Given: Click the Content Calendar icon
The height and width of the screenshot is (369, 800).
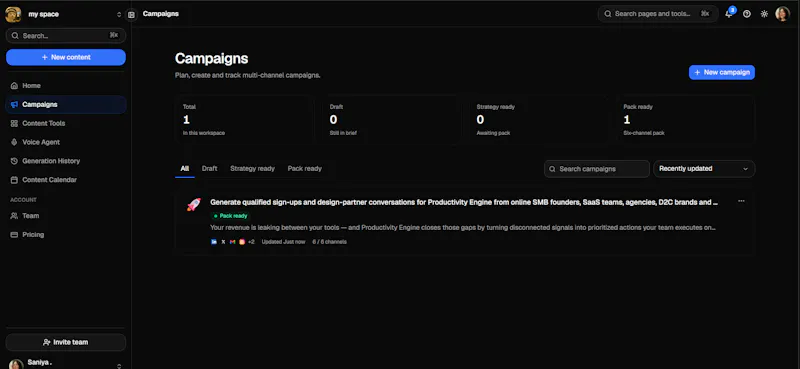Looking at the screenshot, I should [14, 180].
